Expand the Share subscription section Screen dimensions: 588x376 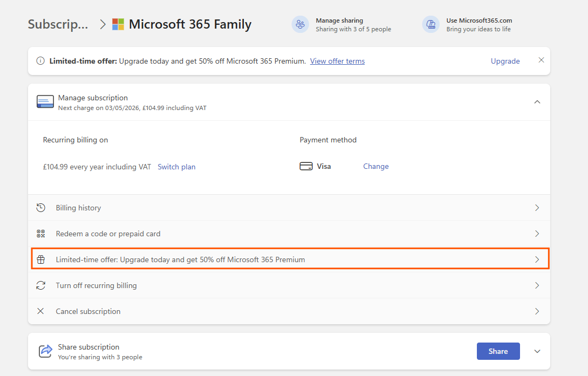tap(537, 351)
